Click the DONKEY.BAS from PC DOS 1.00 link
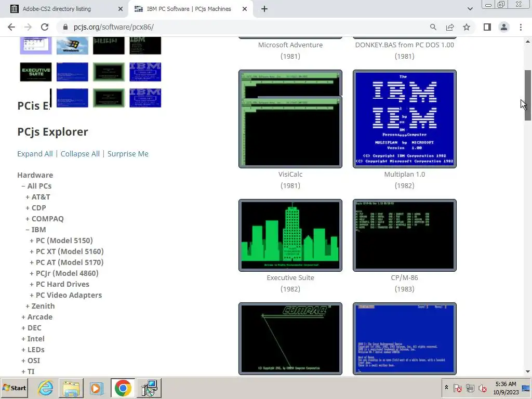This screenshot has height=399, width=532. tap(404, 45)
